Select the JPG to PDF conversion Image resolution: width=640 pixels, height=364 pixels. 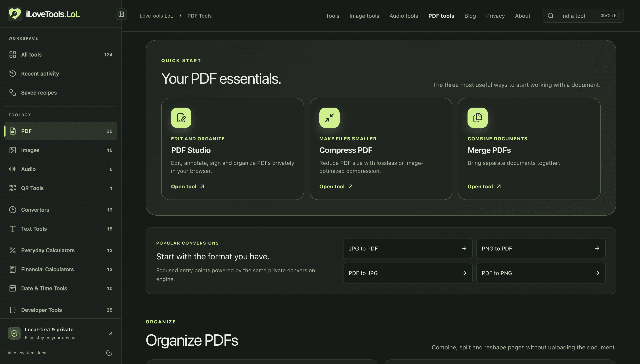point(407,248)
